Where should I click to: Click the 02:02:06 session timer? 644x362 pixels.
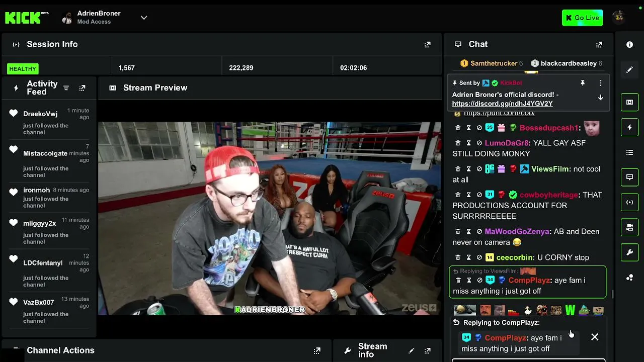click(353, 68)
